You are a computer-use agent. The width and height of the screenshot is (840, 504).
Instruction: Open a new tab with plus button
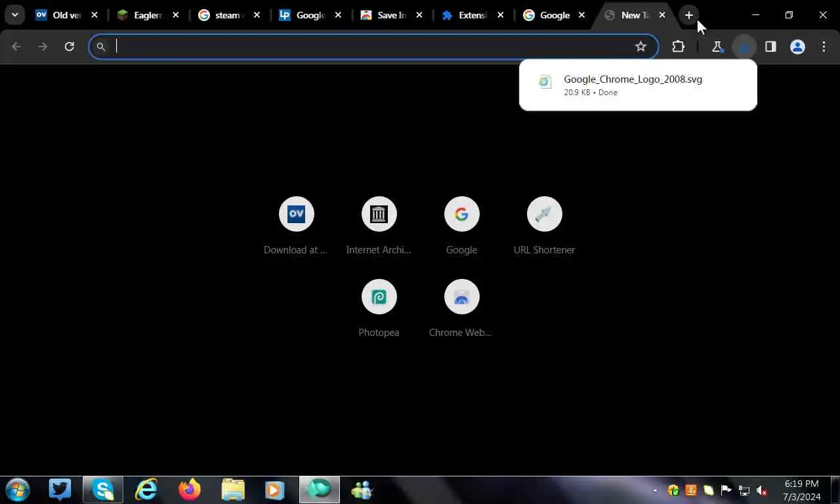(x=688, y=15)
